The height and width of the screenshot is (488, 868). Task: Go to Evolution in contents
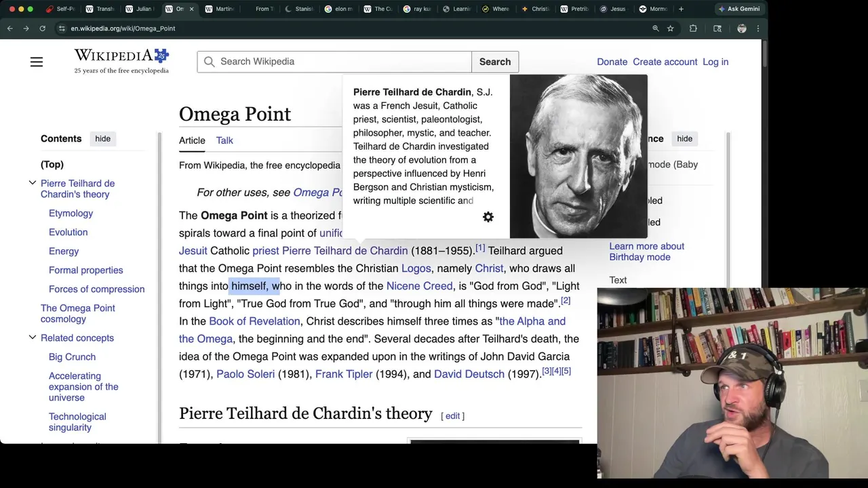(68, 232)
